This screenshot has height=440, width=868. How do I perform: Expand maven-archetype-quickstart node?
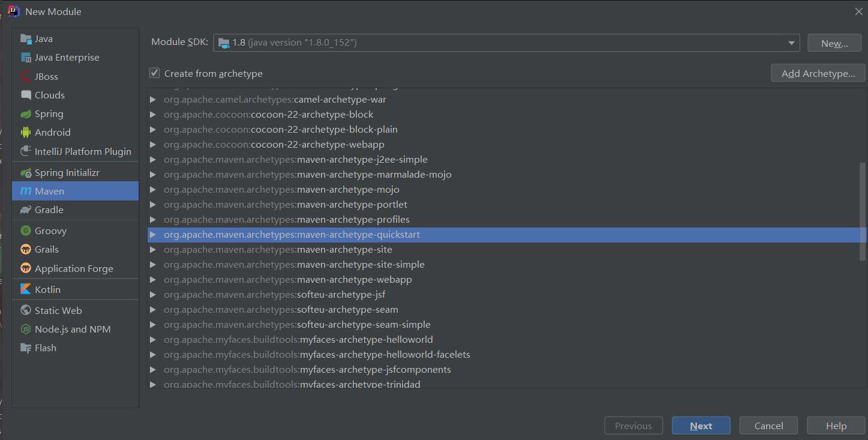click(x=153, y=235)
